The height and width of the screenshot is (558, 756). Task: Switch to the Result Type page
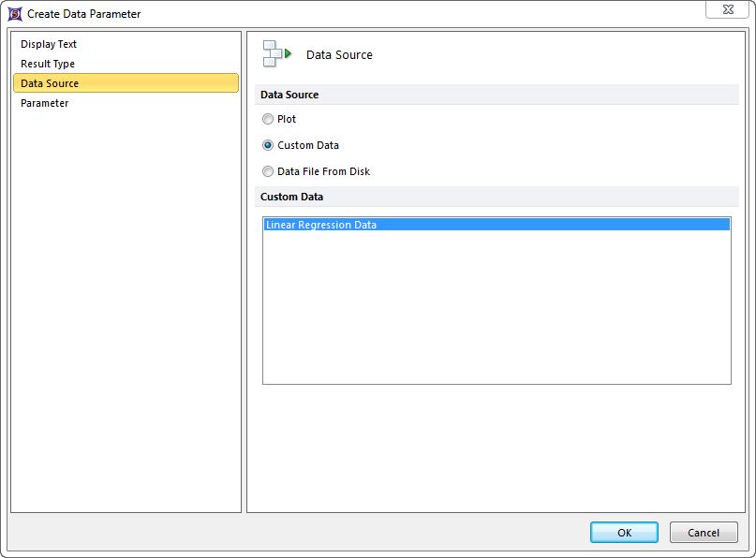48,64
